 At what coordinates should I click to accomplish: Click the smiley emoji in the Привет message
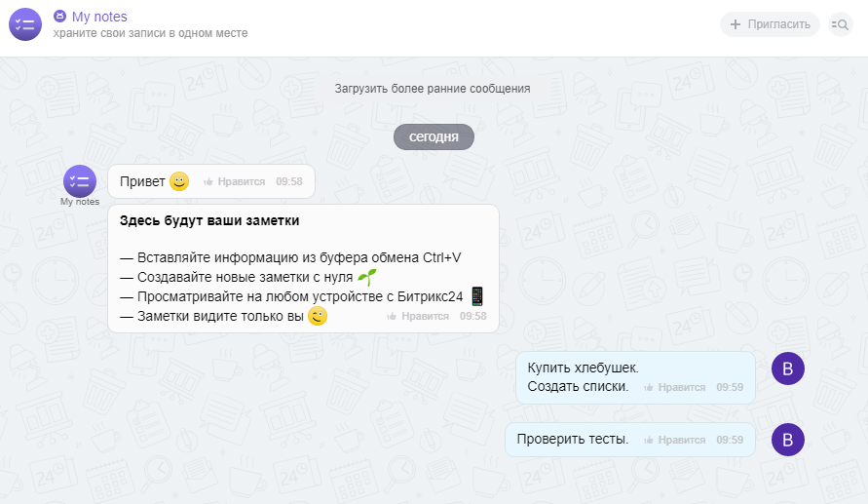179,181
